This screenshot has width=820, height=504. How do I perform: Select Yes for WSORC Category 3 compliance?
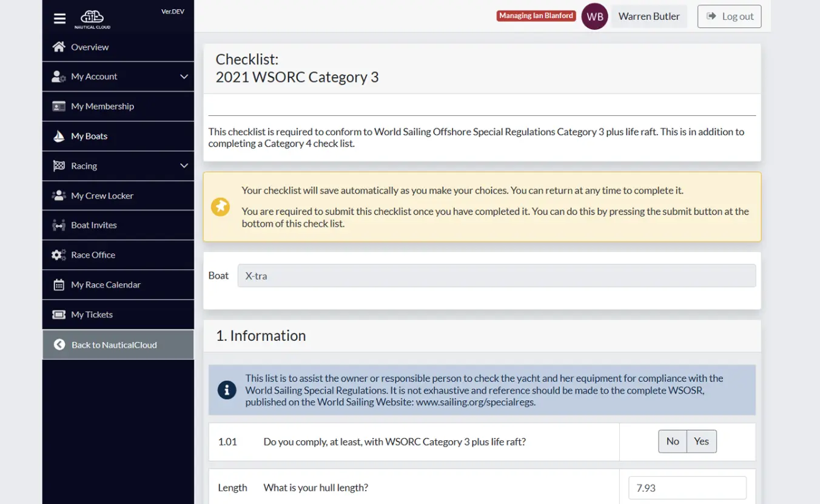tap(701, 441)
